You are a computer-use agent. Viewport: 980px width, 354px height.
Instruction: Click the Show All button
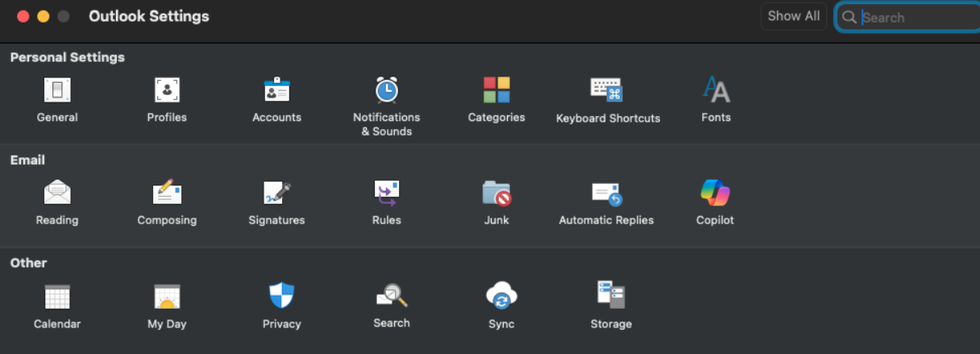794,16
